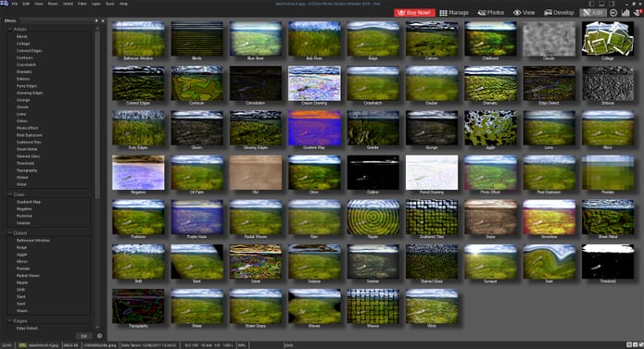
Task: Open the View menu in the menu bar
Action: pyautogui.click(x=38, y=4)
